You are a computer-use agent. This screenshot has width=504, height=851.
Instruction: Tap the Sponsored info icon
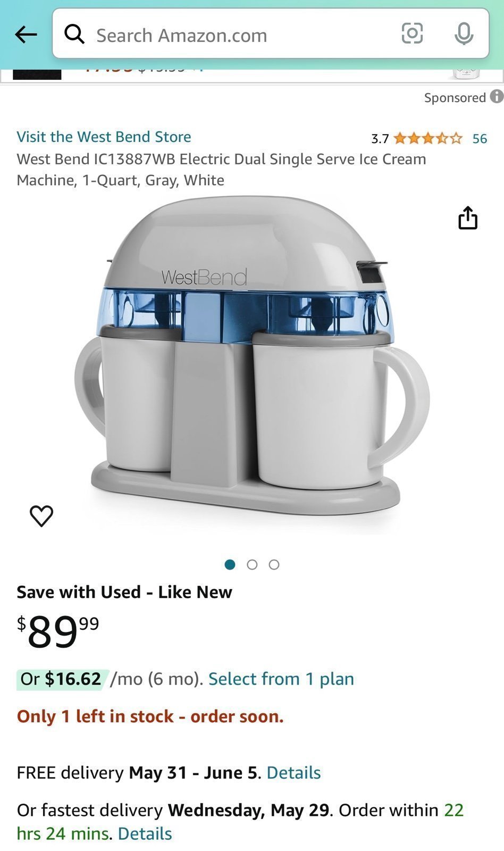pos(497,96)
